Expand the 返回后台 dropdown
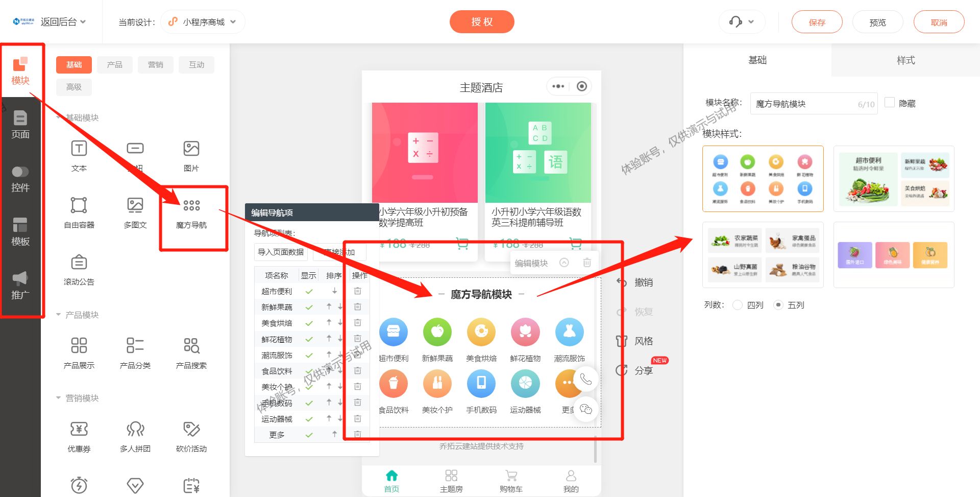 coord(61,22)
